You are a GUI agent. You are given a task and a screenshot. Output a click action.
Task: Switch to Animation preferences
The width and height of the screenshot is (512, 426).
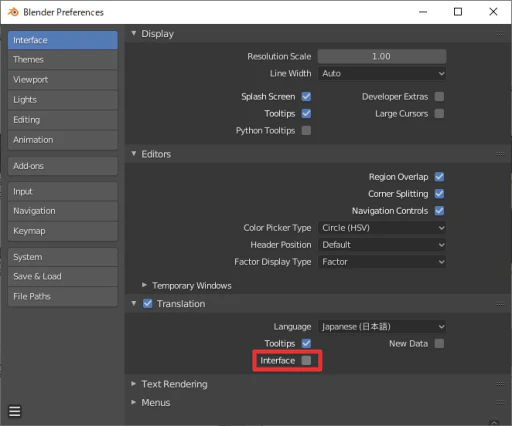point(63,140)
